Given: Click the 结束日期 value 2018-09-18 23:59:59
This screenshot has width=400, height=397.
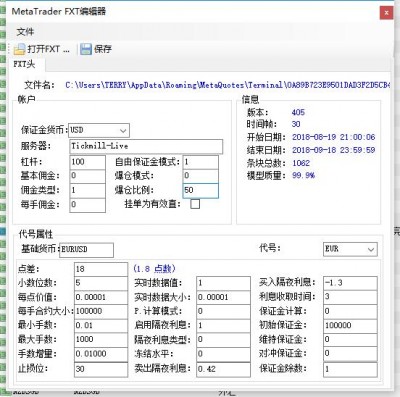Looking at the screenshot, I should 333,150.
